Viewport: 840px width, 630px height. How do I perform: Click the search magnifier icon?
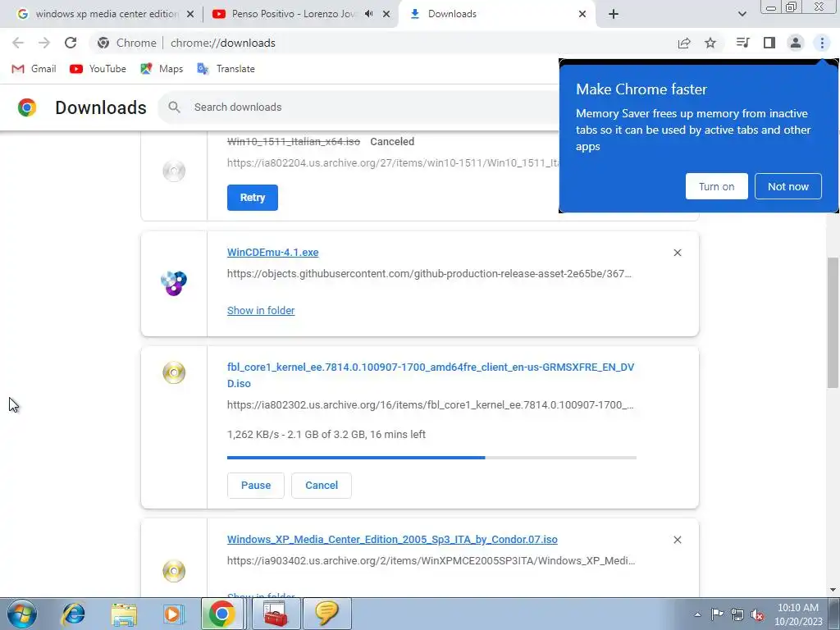click(174, 107)
